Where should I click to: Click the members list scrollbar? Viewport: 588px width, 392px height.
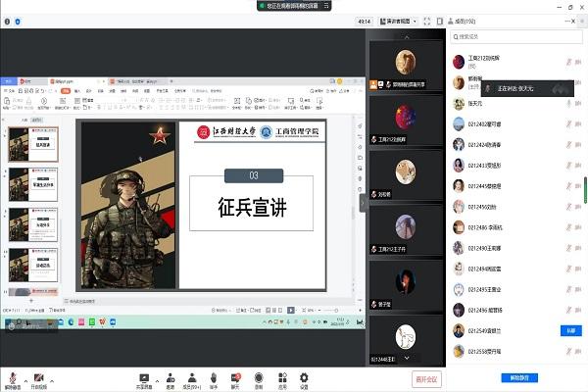(585, 190)
